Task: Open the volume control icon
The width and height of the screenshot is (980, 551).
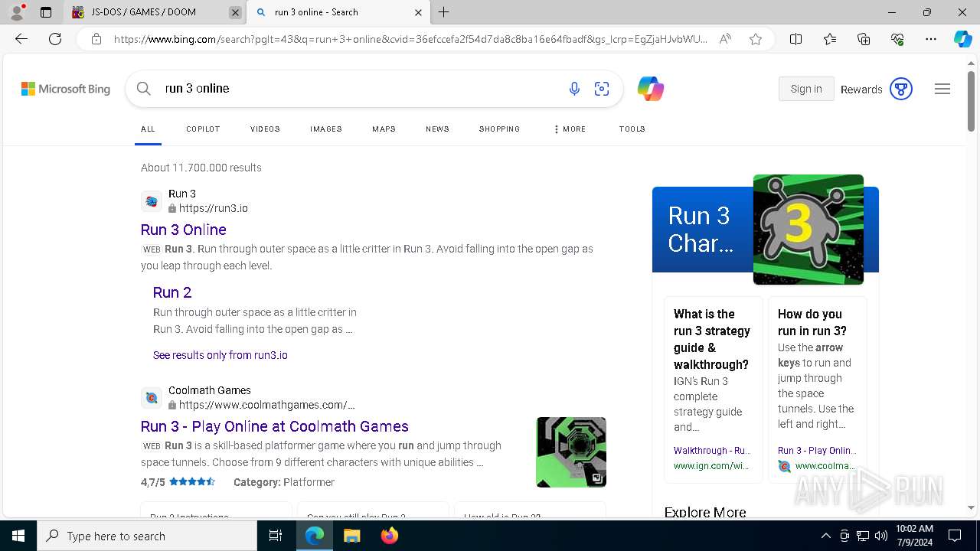Action: pyautogui.click(x=881, y=536)
